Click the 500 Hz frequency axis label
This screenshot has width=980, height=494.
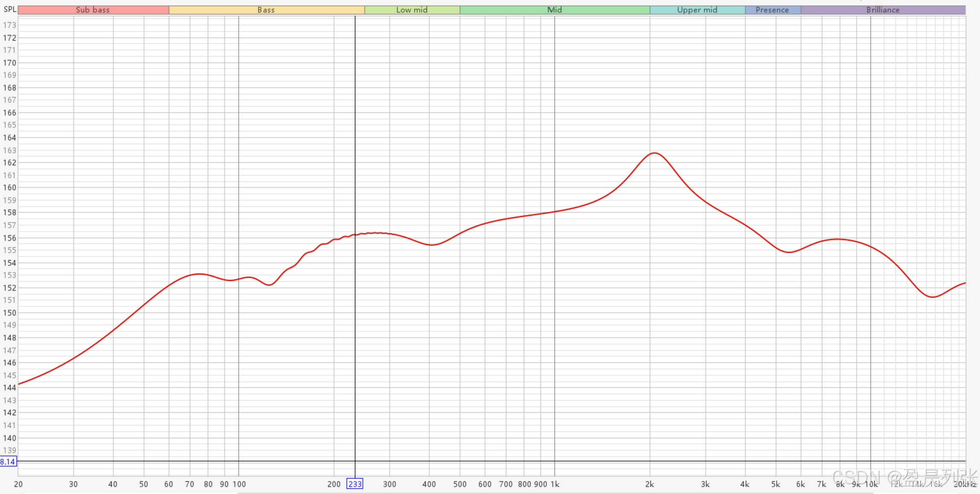pos(460,484)
